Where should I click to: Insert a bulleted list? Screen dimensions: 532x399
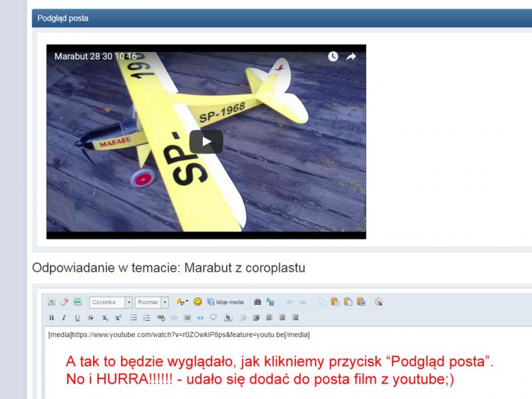[134, 317]
